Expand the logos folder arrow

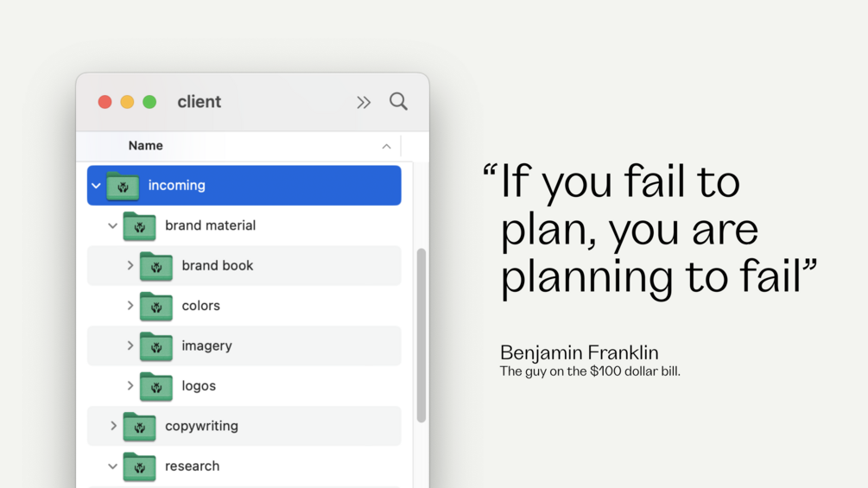point(130,386)
